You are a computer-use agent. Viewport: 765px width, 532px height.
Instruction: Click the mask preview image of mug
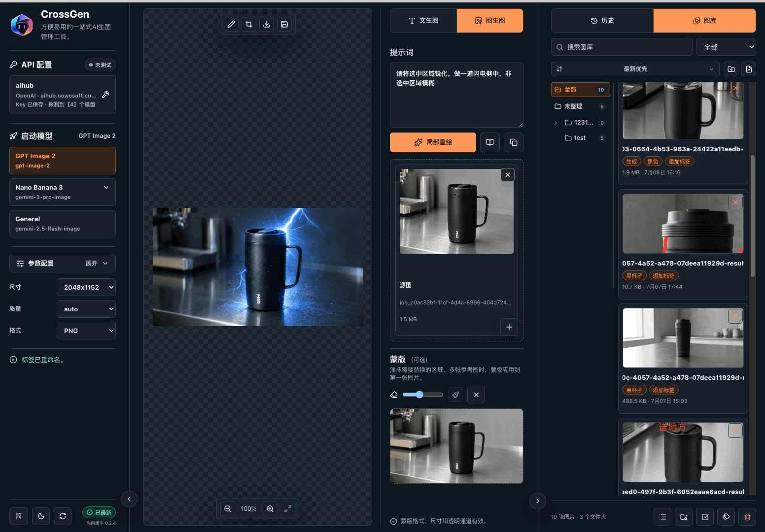click(x=456, y=446)
